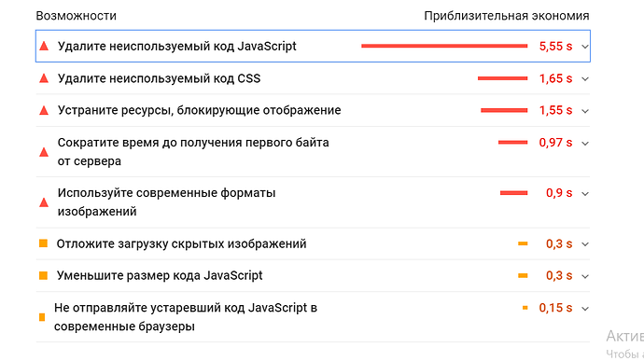This screenshot has width=644, height=361.
Task: Expand chevron for 0,97 s server response
Action: (x=585, y=144)
